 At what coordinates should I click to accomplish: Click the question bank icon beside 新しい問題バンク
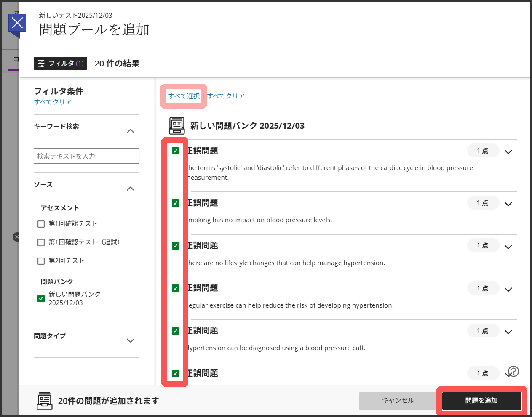176,125
